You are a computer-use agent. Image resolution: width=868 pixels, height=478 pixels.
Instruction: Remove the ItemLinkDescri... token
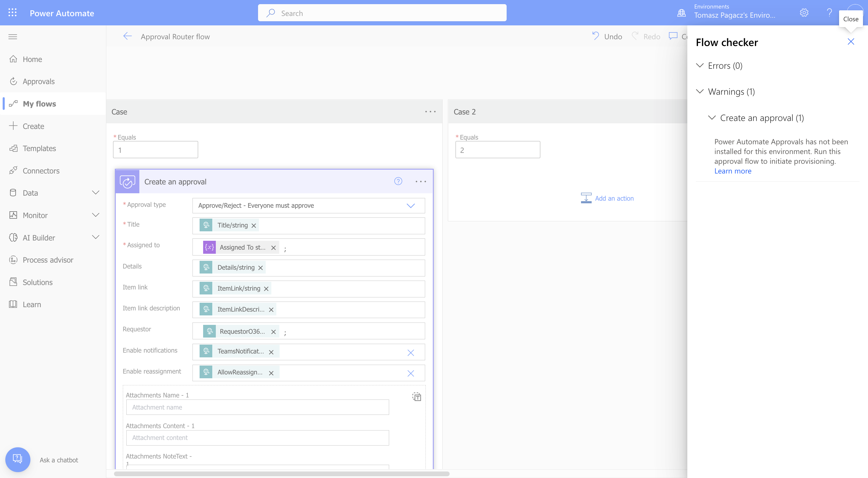click(x=271, y=310)
